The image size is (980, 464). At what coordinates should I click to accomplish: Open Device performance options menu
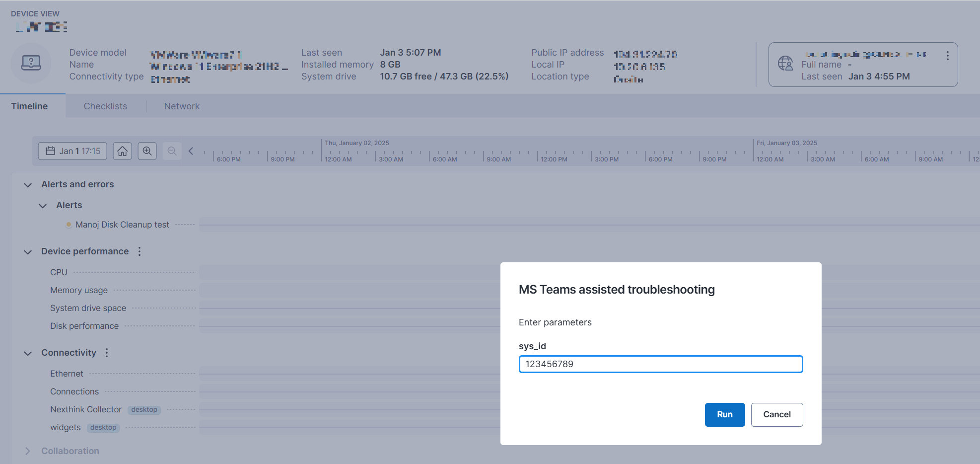pos(140,251)
